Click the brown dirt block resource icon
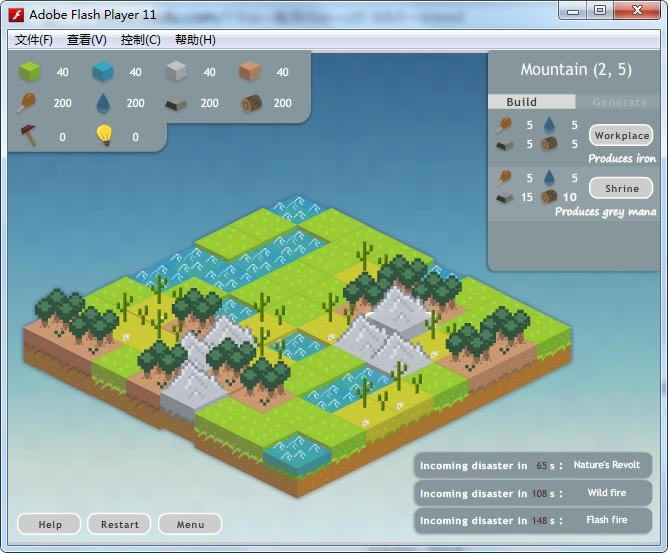Viewport: 668px width, 553px height. [x=249, y=72]
